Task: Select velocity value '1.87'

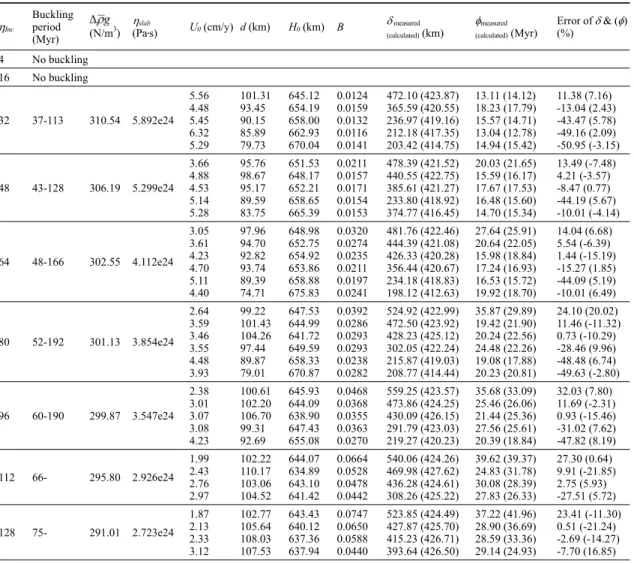Action: click(x=199, y=514)
